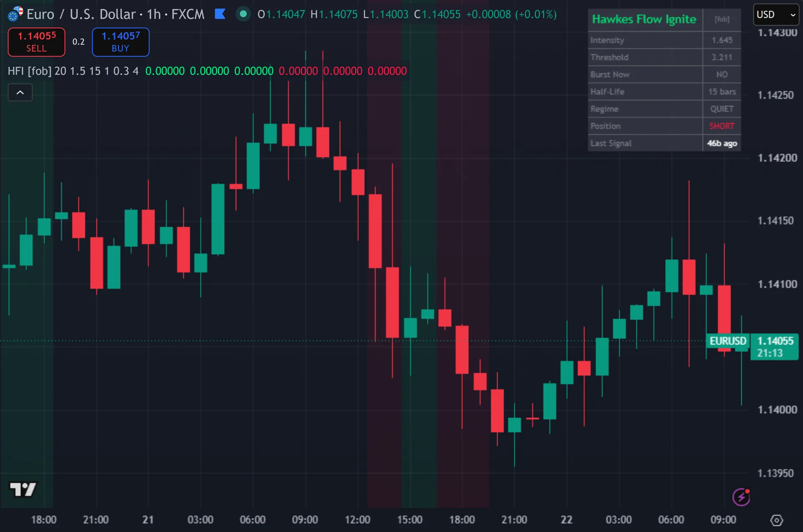Open chart settings via the gear icon
This screenshot has width=803, height=532.
(x=777, y=520)
